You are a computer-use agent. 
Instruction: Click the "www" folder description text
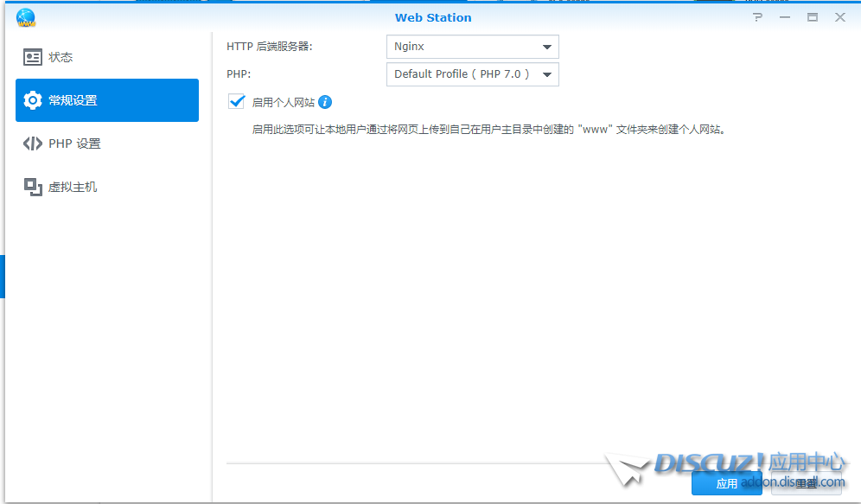click(x=488, y=130)
